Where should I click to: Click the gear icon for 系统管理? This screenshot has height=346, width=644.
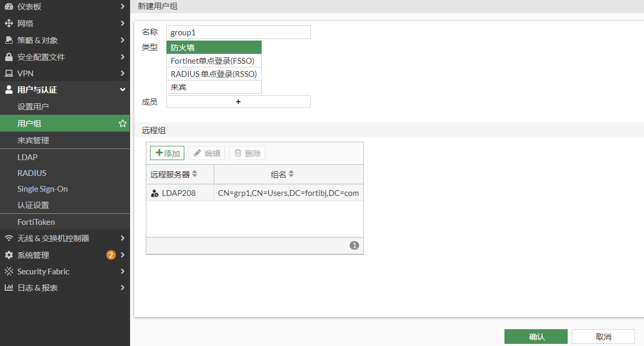pos(8,255)
